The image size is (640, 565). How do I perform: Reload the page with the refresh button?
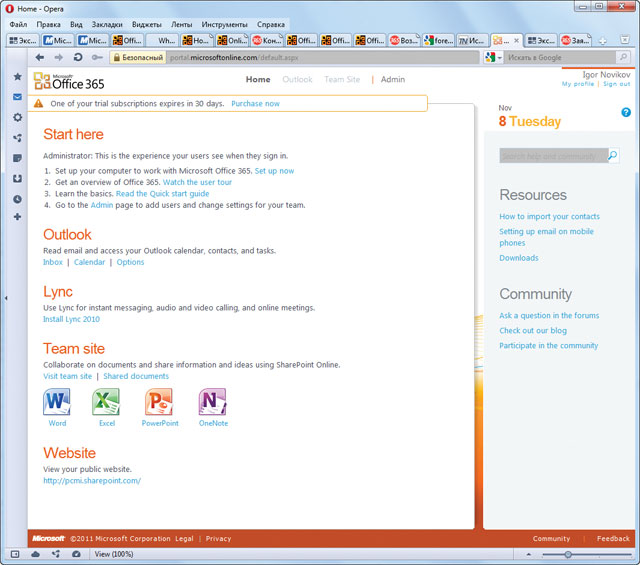pyautogui.click(x=78, y=58)
